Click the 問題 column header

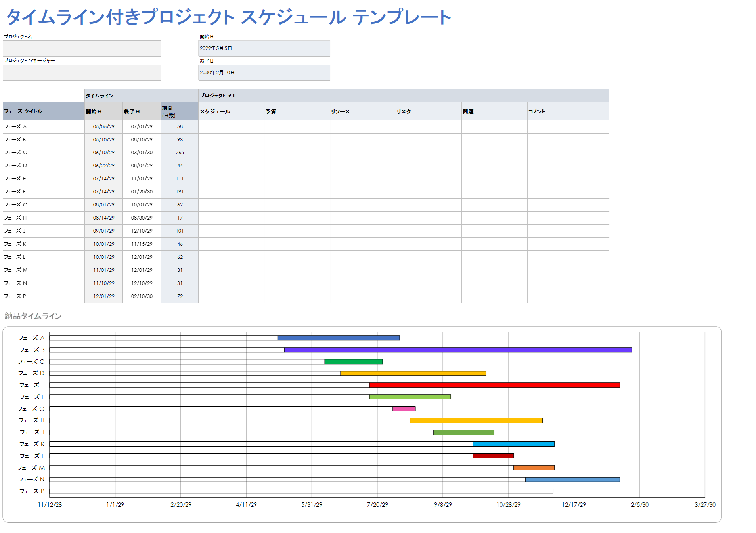[x=495, y=111]
